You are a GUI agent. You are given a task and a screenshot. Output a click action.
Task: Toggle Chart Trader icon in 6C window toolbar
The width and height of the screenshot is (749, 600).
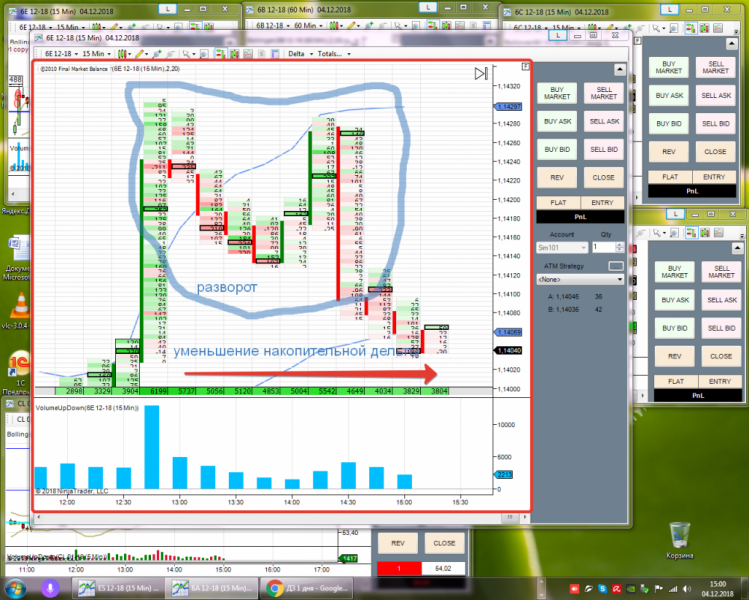(690, 28)
